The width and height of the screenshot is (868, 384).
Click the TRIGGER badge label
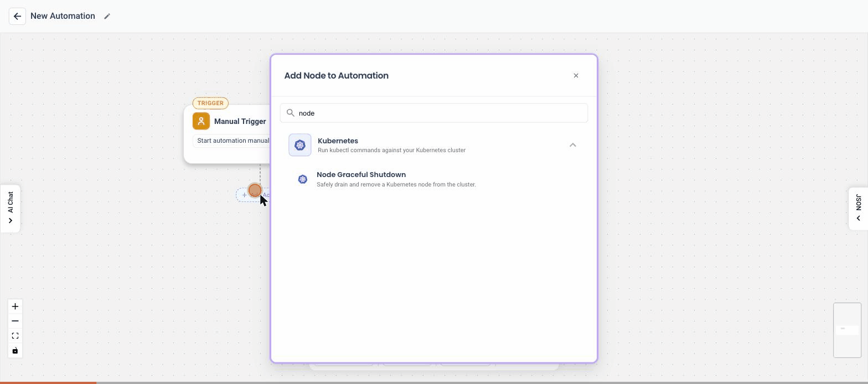[x=210, y=103]
